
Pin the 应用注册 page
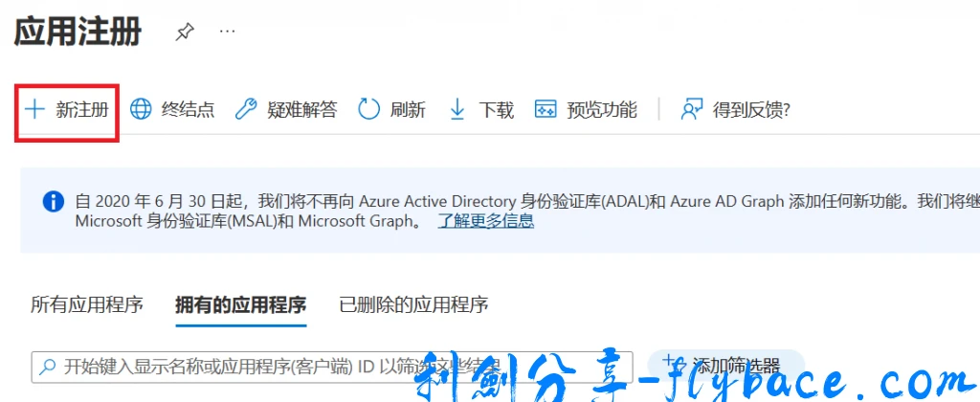[x=184, y=32]
